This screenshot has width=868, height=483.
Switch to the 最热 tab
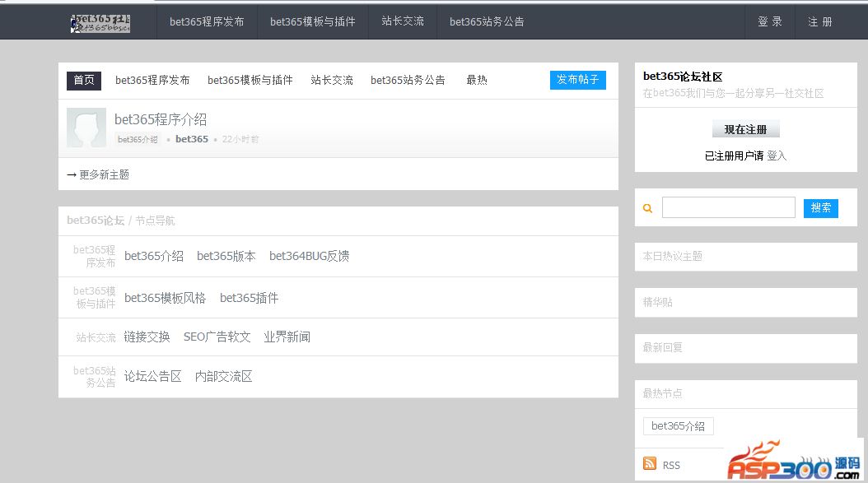(x=477, y=80)
